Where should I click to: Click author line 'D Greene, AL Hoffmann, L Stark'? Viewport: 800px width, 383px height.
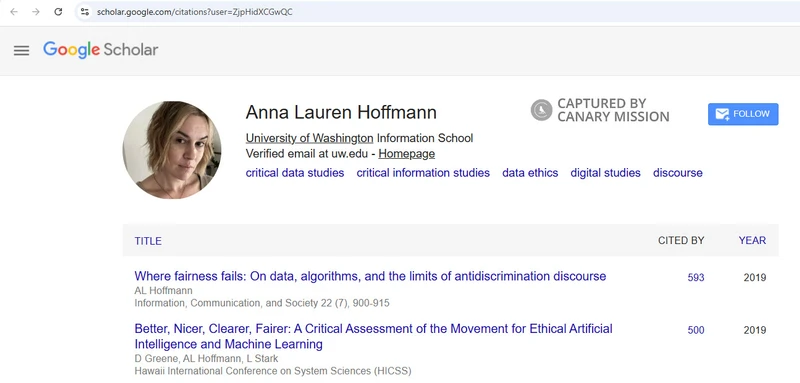pyautogui.click(x=206, y=359)
